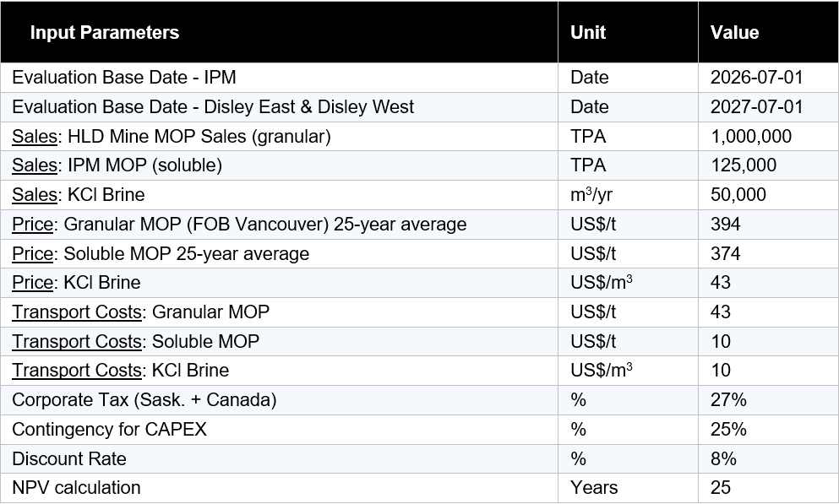This screenshot has height=504, width=839.
Task: Click underlined Sales in IPM MOP row
Action: [35, 165]
